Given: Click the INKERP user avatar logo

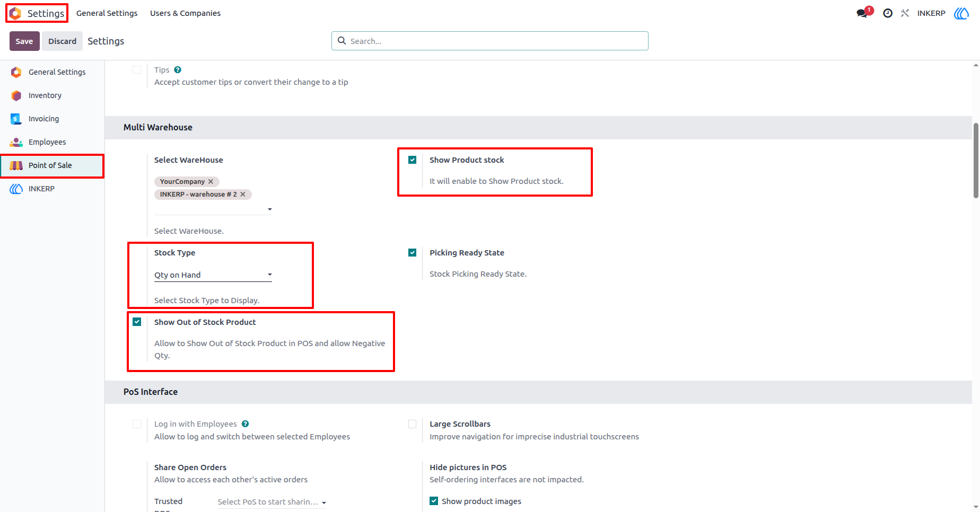Looking at the screenshot, I should [x=961, y=13].
